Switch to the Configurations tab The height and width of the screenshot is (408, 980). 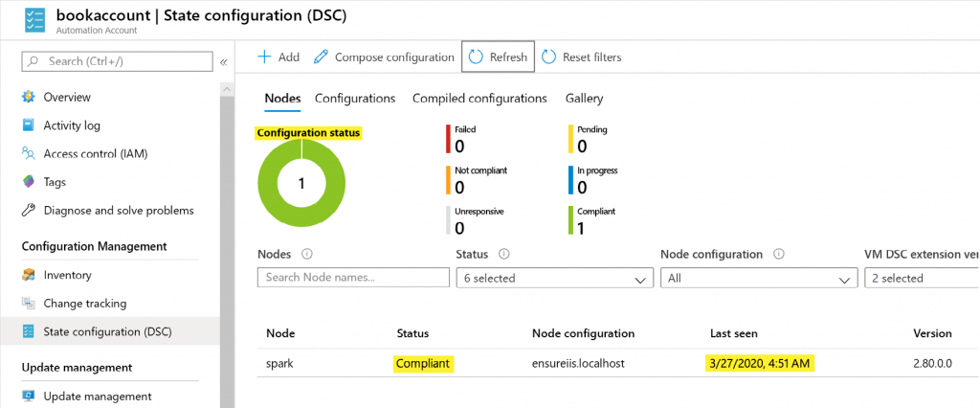click(x=355, y=99)
